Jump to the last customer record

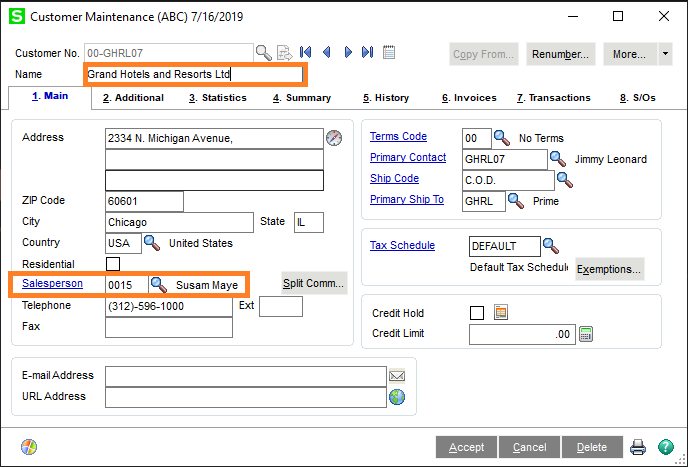pyautogui.click(x=368, y=52)
